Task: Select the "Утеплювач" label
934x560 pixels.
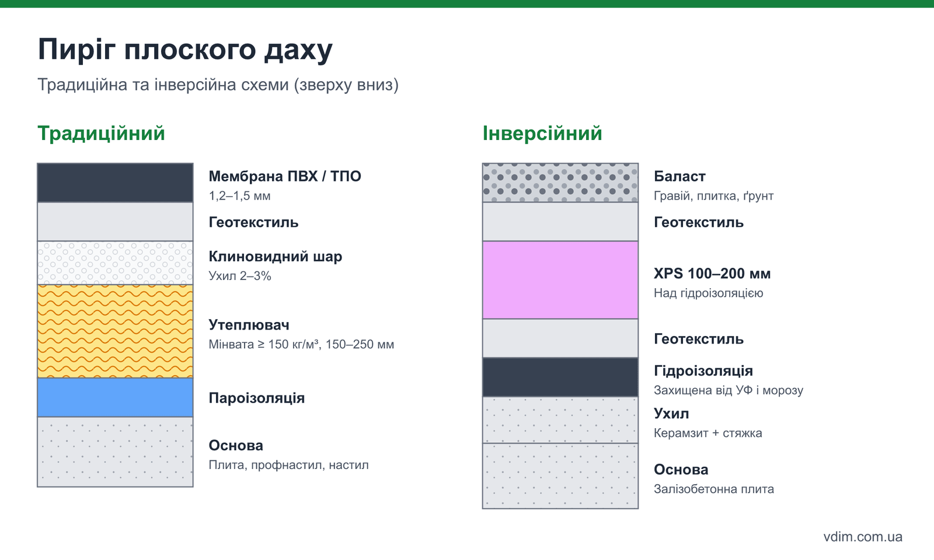Action: coord(249,325)
